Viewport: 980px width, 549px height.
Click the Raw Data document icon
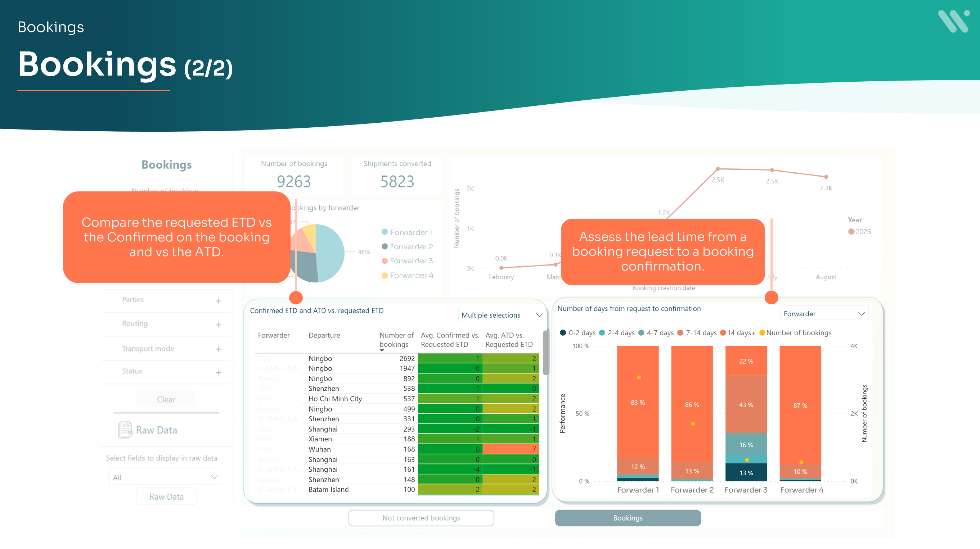[x=125, y=430]
